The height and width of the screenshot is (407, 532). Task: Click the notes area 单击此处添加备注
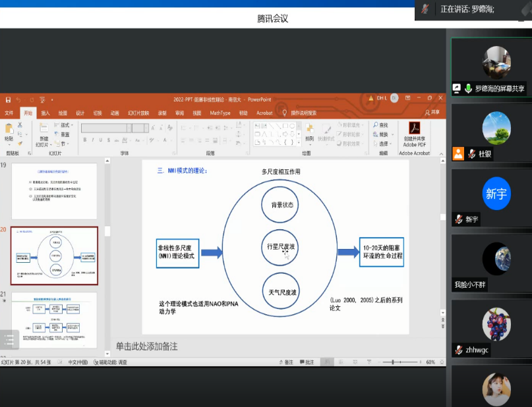click(146, 346)
